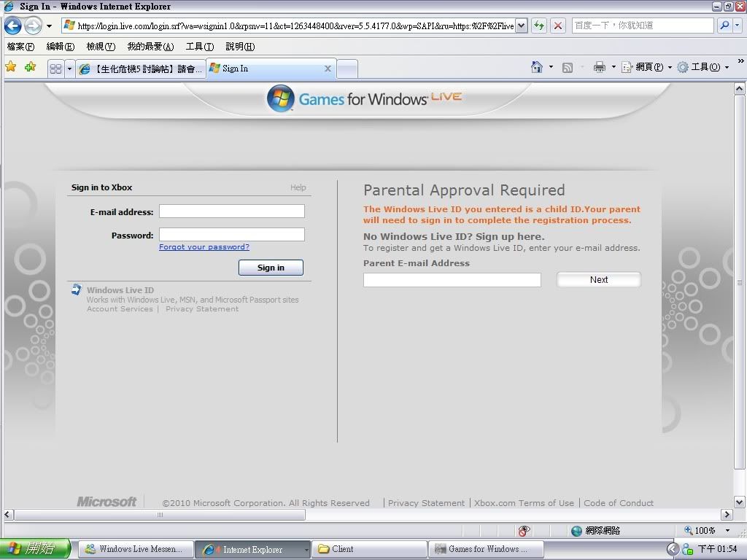Click the Add to Favorites icon
The image size is (747, 560).
point(30,67)
